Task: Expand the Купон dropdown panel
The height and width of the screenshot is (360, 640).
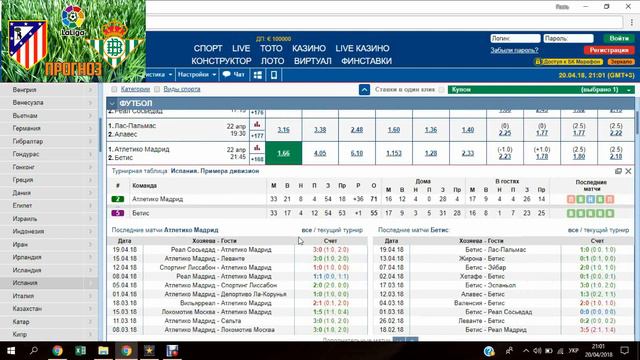Action: (541, 89)
